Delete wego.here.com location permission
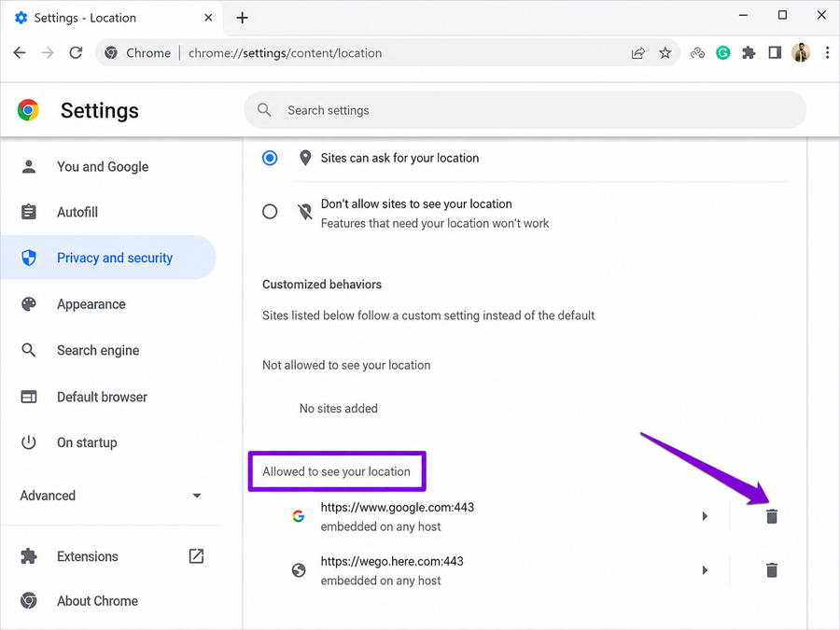840x630 pixels. (x=772, y=570)
